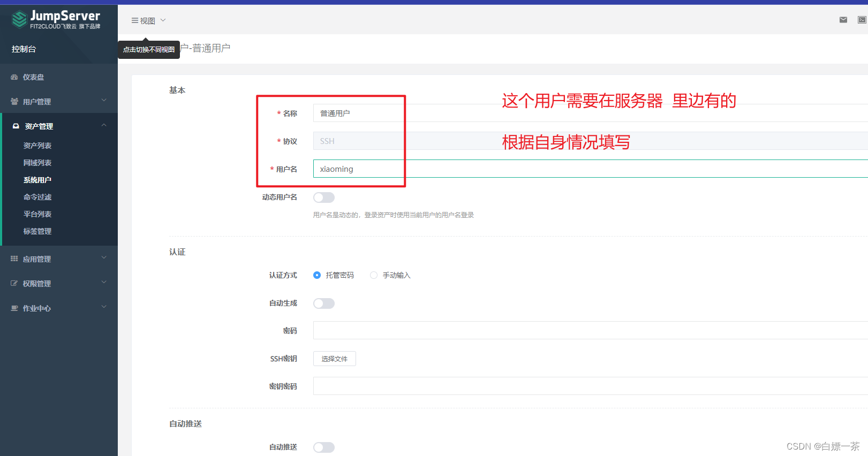Viewport: 868px width, 456px height.
Task: Expand the 视图 dropdown arrow
Action: [163, 20]
